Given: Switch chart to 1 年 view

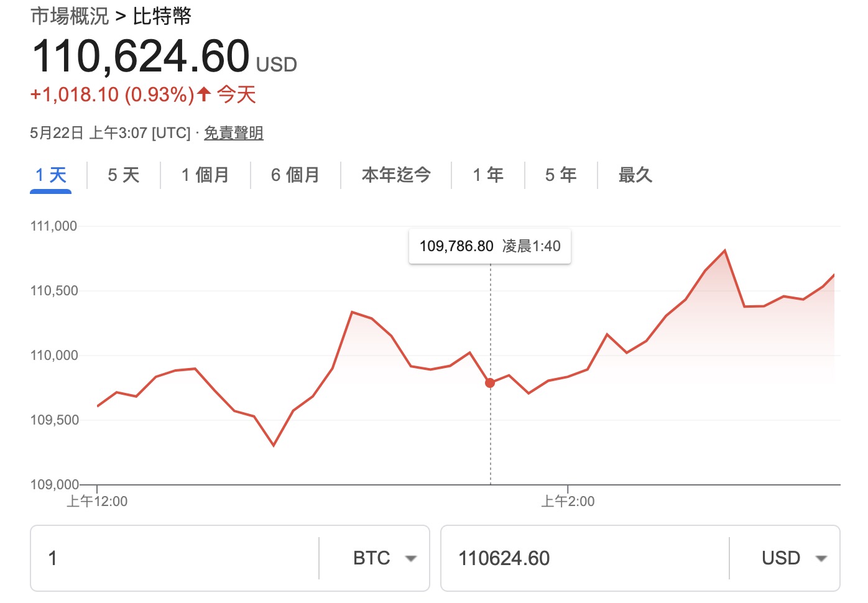Looking at the screenshot, I should click(x=488, y=175).
